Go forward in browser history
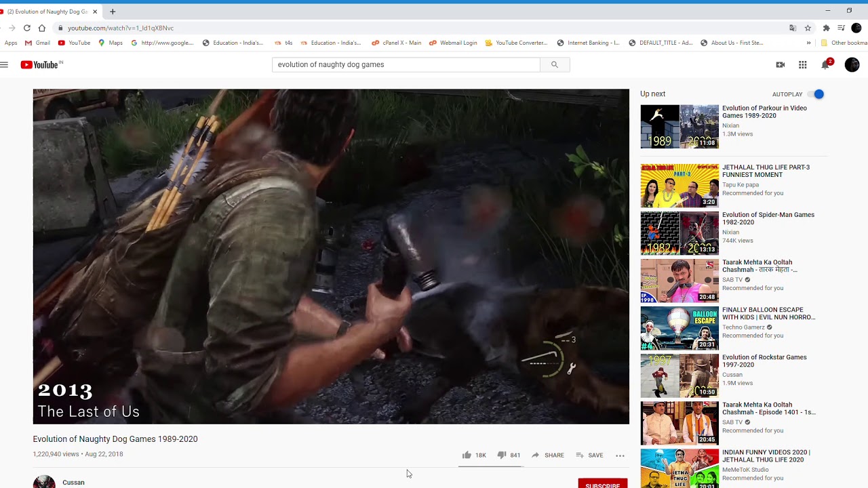 (12, 28)
